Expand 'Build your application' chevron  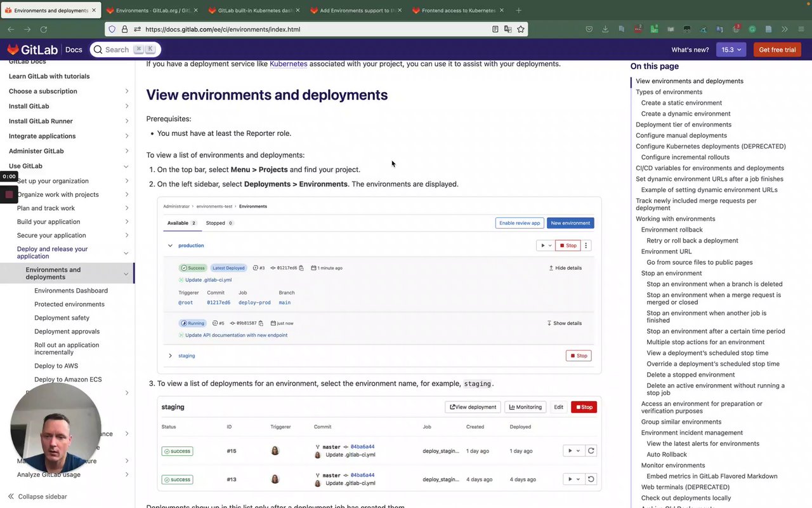126,222
